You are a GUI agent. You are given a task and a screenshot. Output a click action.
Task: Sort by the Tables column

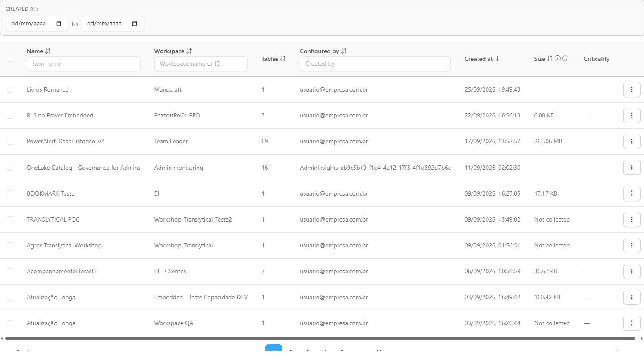[283, 59]
